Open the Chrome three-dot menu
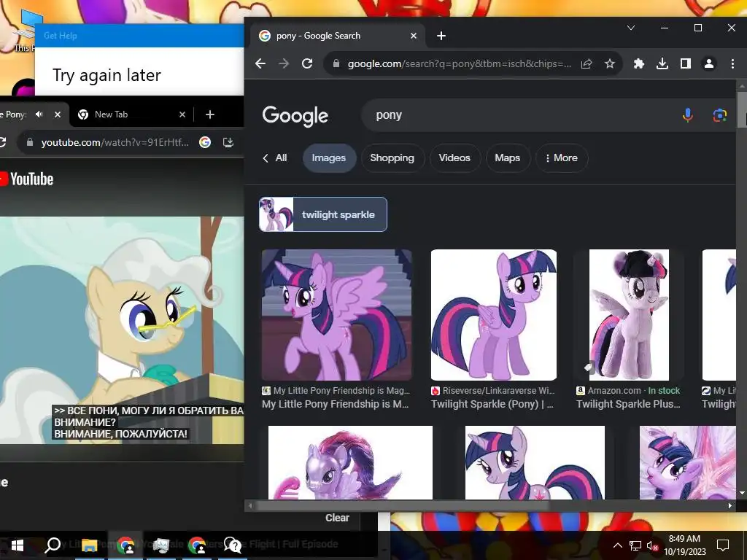Viewport: 747px width, 560px height. [x=732, y=63]
